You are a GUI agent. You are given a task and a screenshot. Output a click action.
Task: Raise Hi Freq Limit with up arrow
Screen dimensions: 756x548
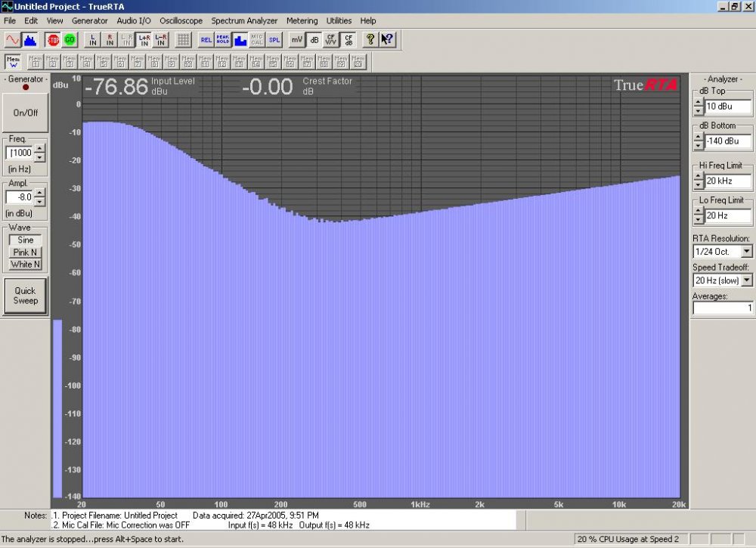[699, 177]
